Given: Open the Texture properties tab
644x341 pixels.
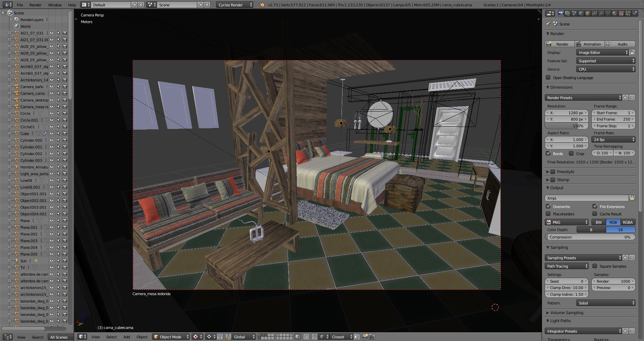Looking at the screenshot, I should (621, 13).
